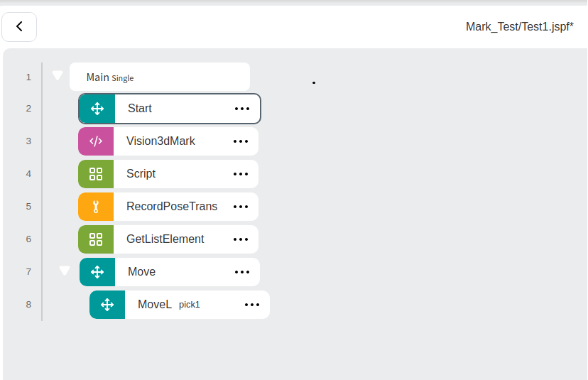Click the teal move icon on Start
Image resolution: width=588 pixels, height=380 pixels.
(97, 109)
